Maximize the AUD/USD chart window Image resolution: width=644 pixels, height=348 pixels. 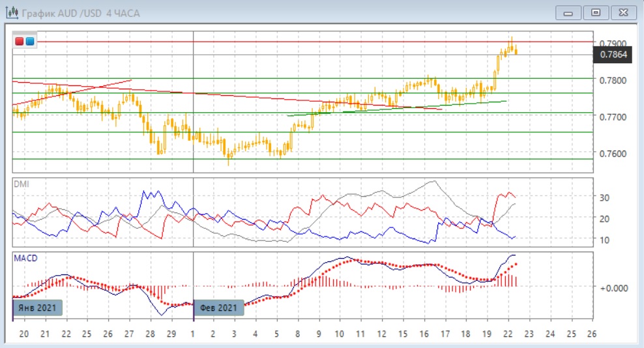click(595, 12)
